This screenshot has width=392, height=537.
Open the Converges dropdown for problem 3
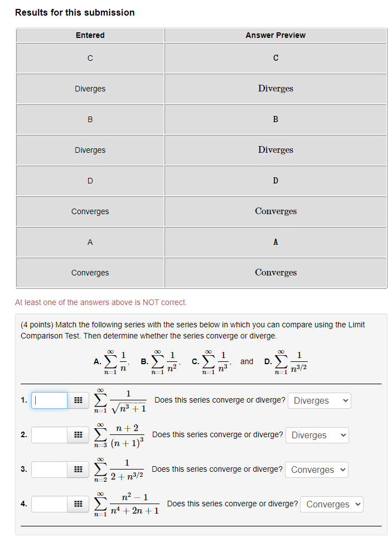click(x=316, y=469)
